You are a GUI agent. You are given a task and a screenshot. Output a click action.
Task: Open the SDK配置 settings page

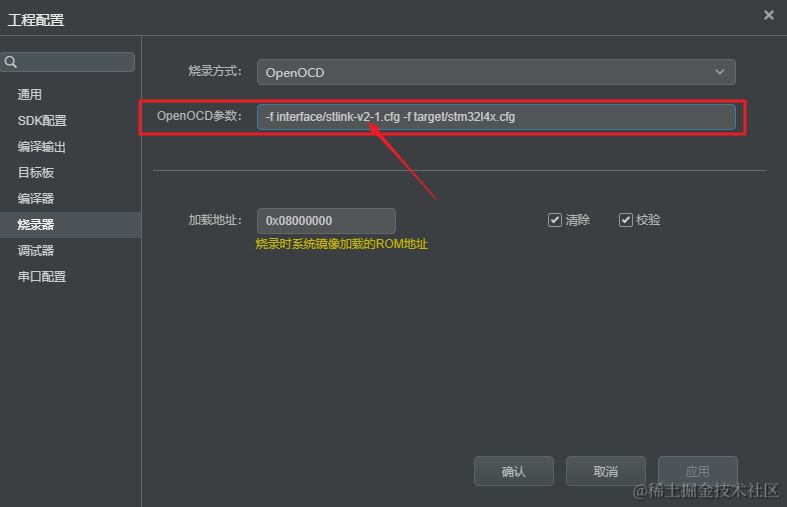42,120
